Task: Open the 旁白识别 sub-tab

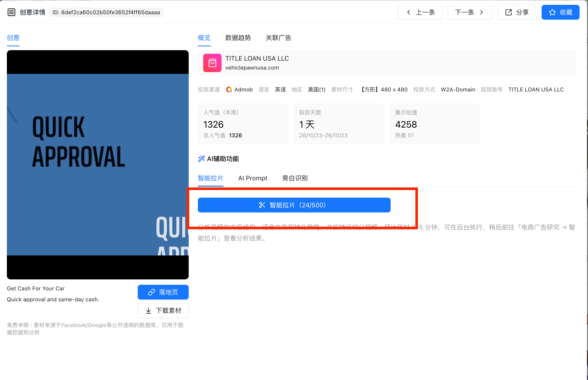Action: tap(295, 178)
